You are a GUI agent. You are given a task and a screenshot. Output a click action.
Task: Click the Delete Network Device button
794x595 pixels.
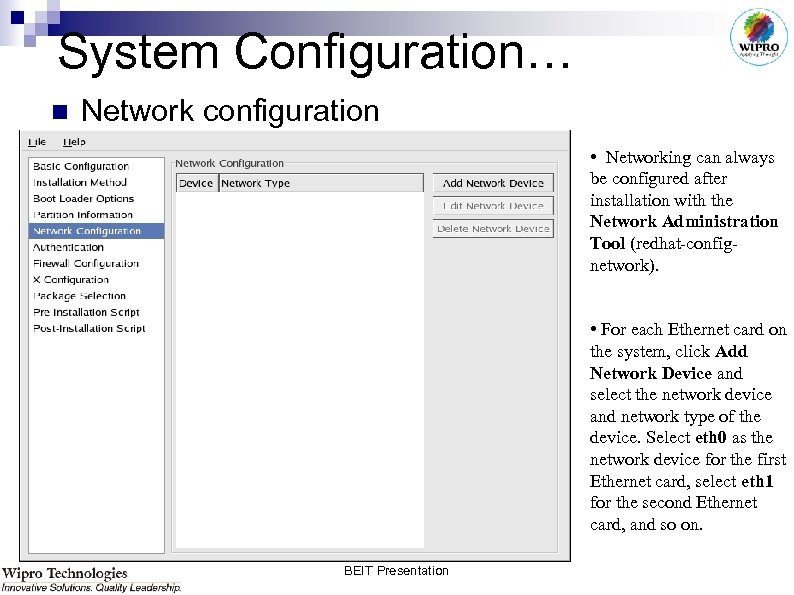[493, 229]
